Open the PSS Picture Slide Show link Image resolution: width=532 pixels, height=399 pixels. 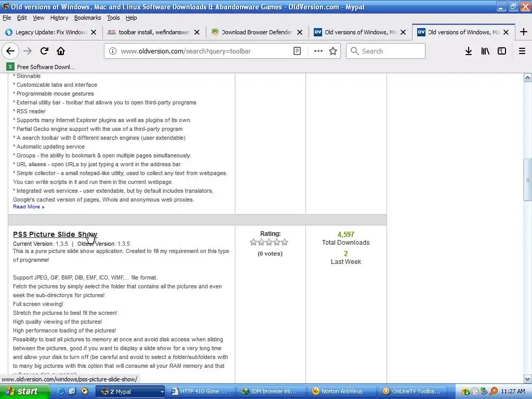(55, 234)
